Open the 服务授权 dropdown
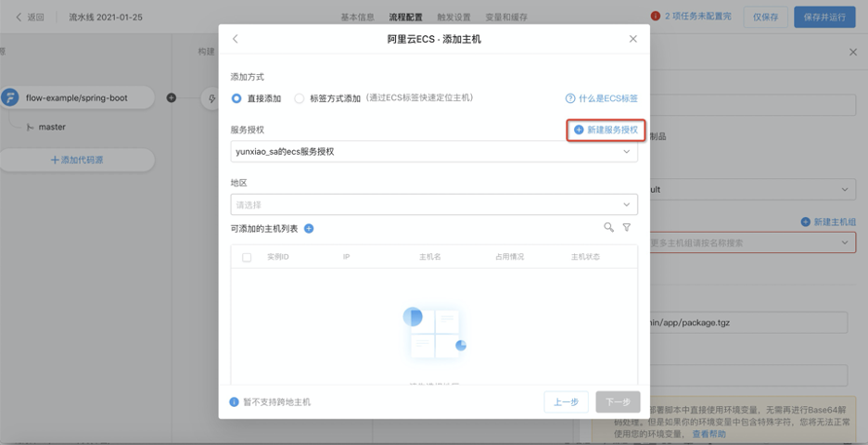The width and height of the screenshot is (868, 445). (434, 152)
